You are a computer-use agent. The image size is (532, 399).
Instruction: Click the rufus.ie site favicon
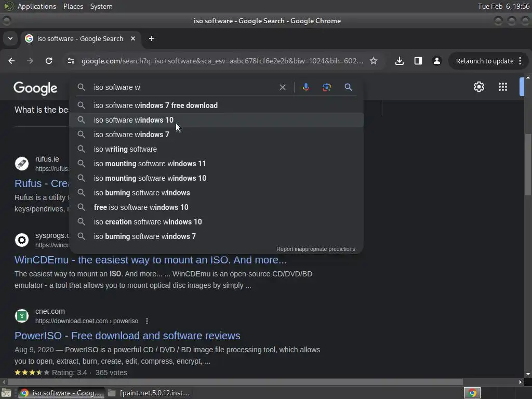(22, 164)
